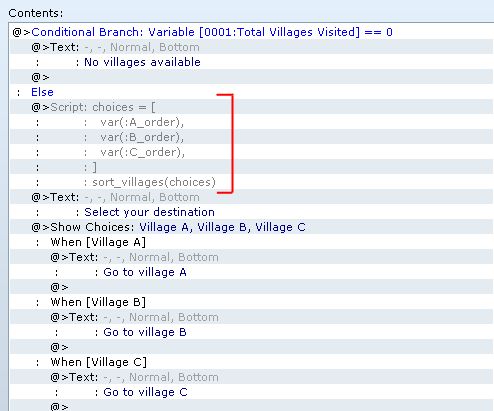Image resolution: width=494 pixels, height=411 pixels.
Task: Select the 'Go to village A' text
Action: 145,272
